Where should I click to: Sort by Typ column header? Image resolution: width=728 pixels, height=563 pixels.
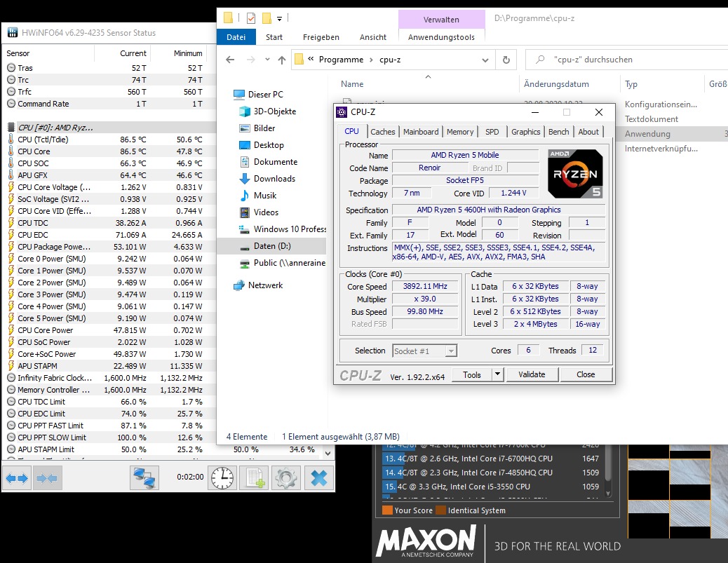pos(631,84)
